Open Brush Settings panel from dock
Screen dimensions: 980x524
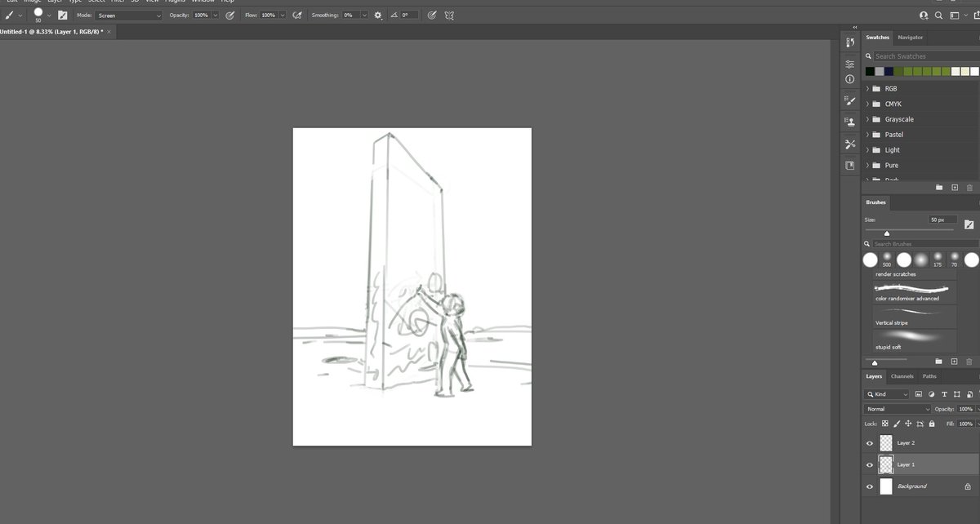(849, 100)
